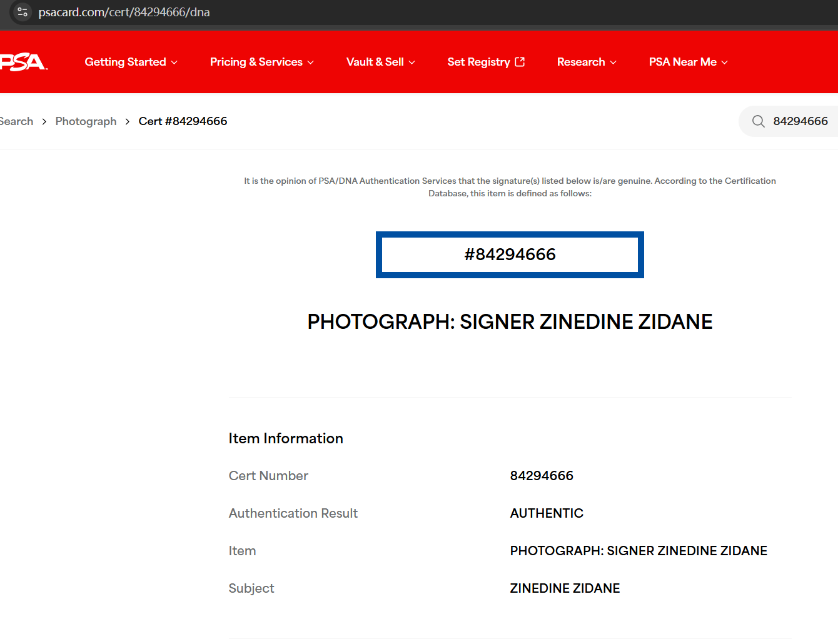Click the site information icon in address bar
The height and width of the screenshot is (644, 838).
pyautogui.click(x=23, y=12)
